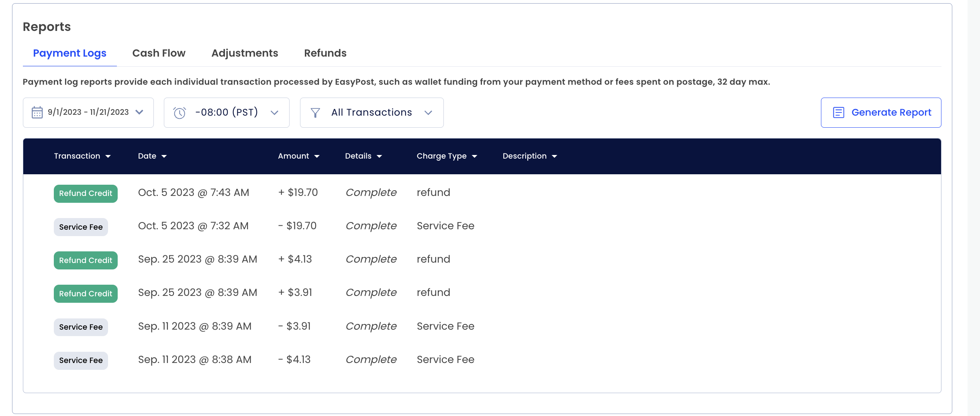The height and width of the screenshot is (416, 980).
Task: Click the amount + $4.13
Action: click(x=295, y=259)
